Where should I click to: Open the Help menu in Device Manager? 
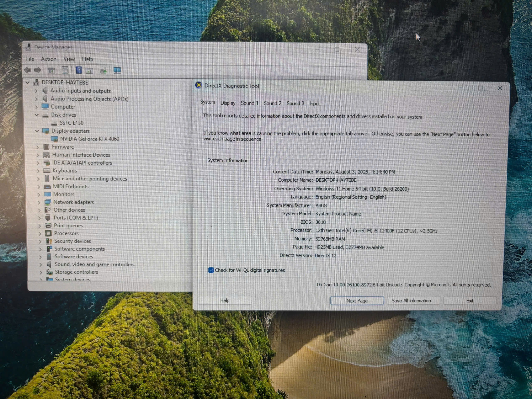click(87, 59)
